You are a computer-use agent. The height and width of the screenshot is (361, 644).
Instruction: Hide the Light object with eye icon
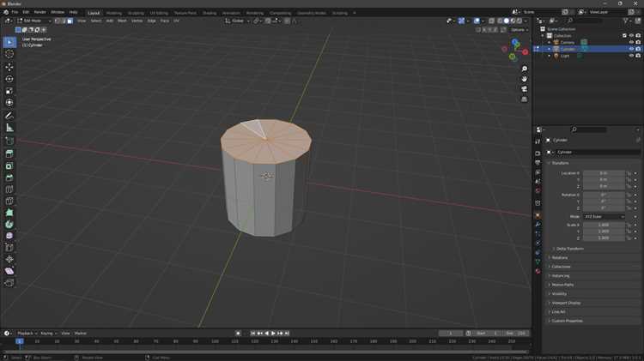pos(631,56)
